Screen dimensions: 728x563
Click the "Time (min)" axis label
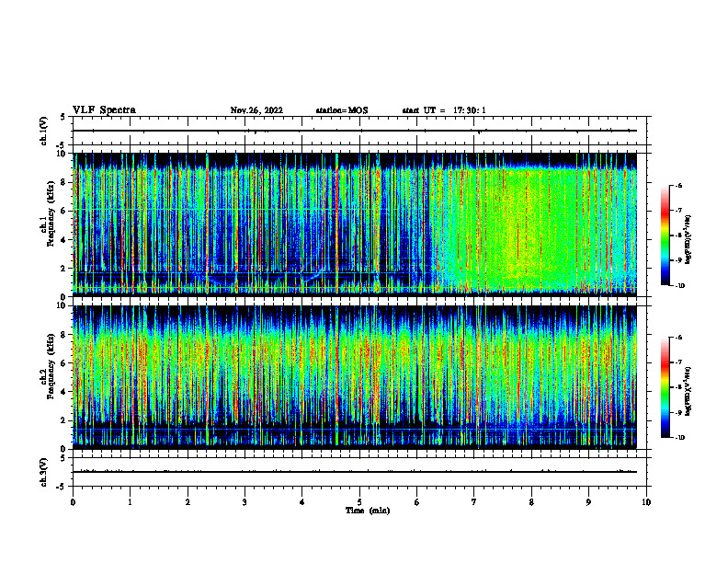[368, 511]
